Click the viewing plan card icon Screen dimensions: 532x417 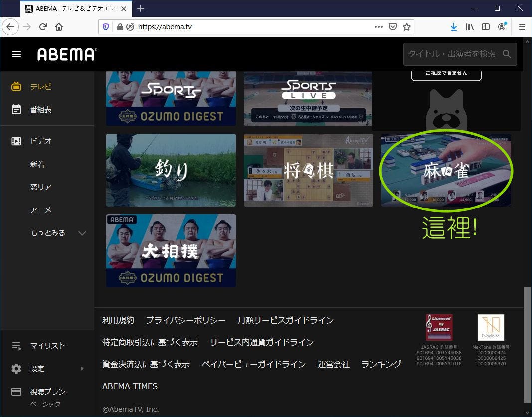(16, 392)
